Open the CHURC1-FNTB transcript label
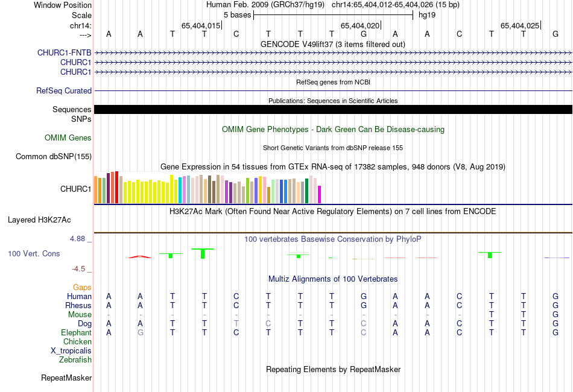The height and width of the screenshot is (392, 573). pos(65,52)
